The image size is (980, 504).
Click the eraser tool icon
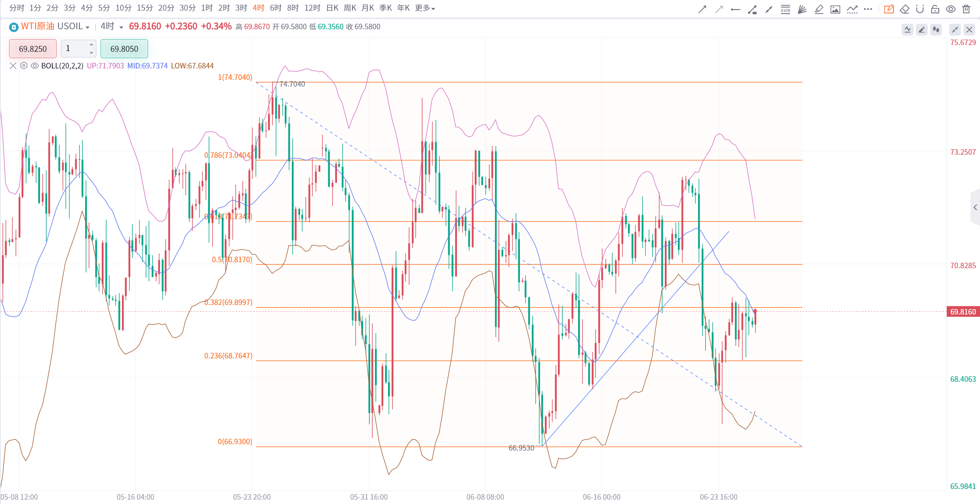[x=904, y=9]
